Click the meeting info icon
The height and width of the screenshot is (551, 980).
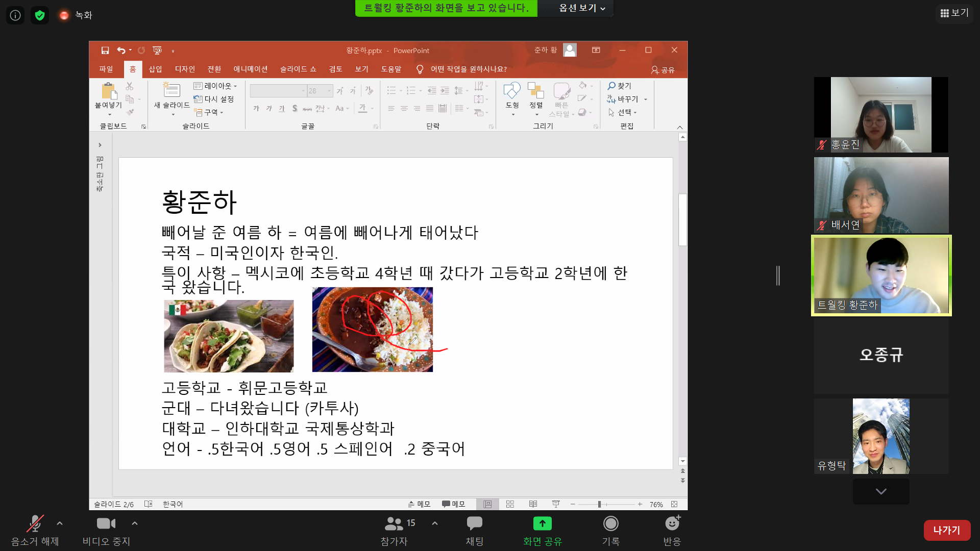(x=15, y=15)
